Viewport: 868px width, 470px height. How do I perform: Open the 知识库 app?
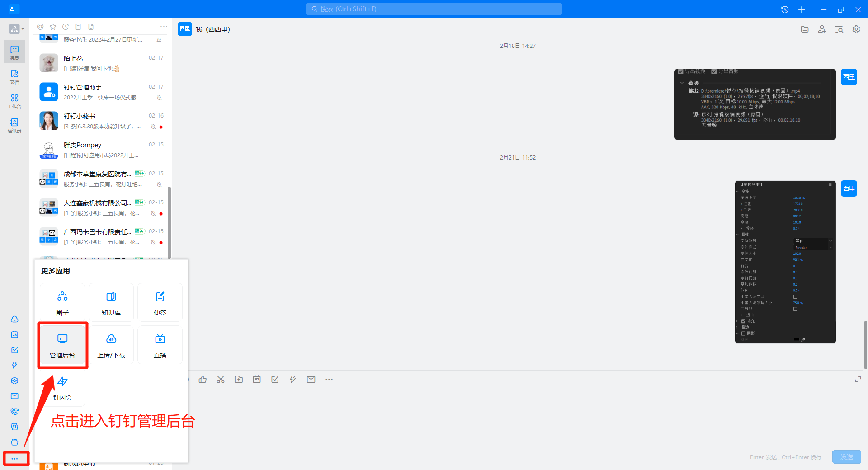(x=111, y=302)
